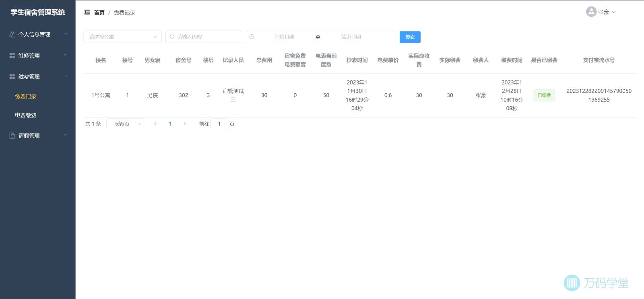Click the 维修管理 grid icon
Screen dimensions: 644x299
tap(12, 56)
